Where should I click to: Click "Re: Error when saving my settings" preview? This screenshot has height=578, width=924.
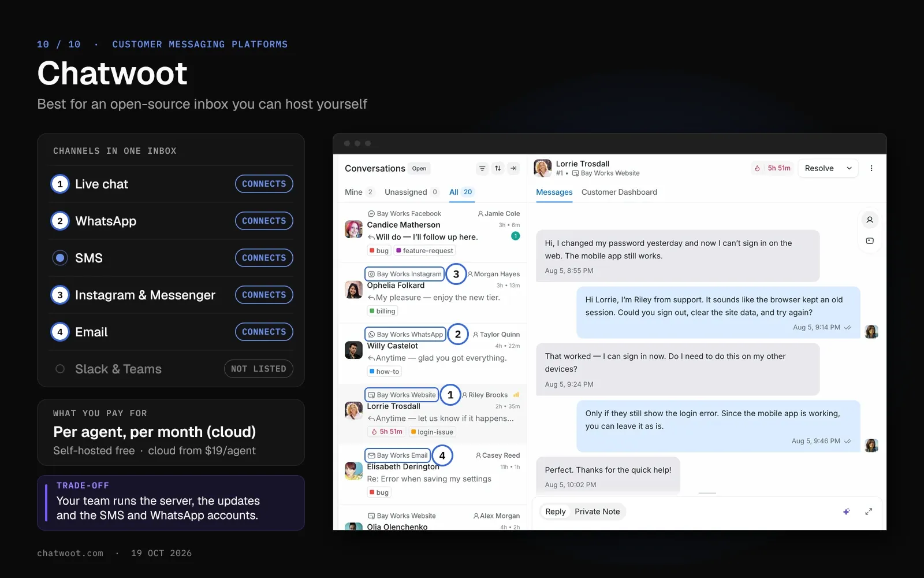point(429,479)
